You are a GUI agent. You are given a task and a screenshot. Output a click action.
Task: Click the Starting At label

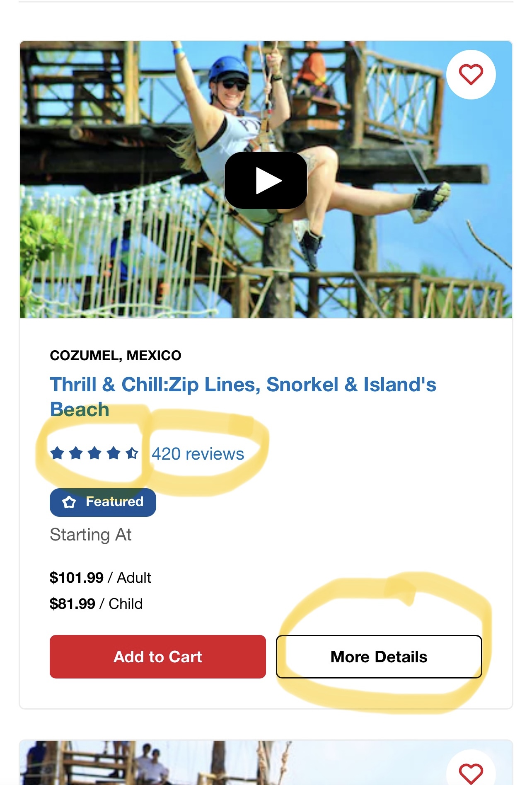pyautogui.click(x=91, y=535)
